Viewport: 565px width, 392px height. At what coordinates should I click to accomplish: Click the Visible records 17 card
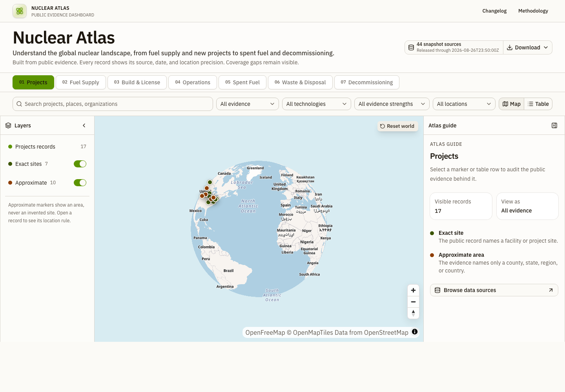pyautogui.click(x=461, y=206)
